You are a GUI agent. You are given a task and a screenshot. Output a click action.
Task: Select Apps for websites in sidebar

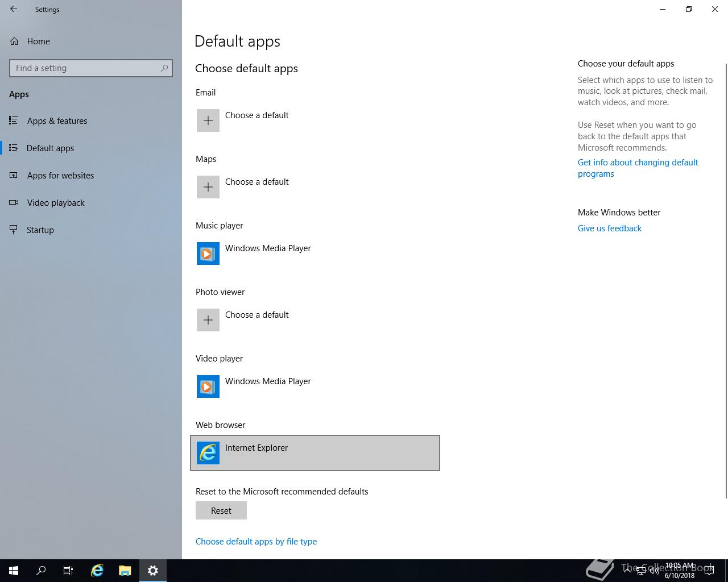click(60, 176)
